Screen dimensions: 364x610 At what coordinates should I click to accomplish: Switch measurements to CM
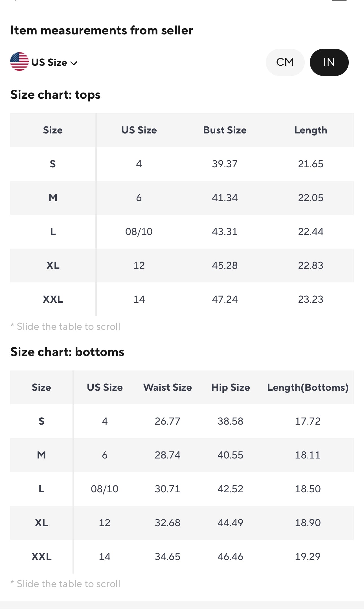pos(285,62)
